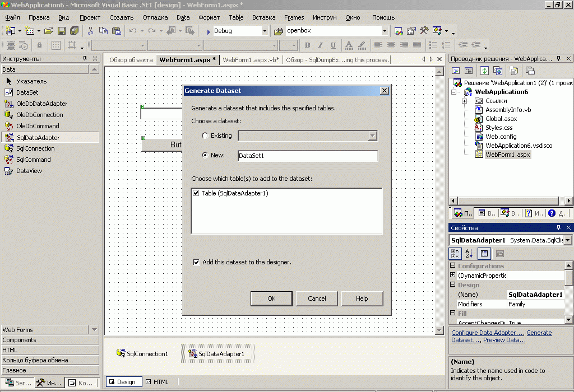The width and height of the screenshot is (574, 392).
Task: Select the New dataset radio button
Action: pyautogui.click(x=205, y=156)
